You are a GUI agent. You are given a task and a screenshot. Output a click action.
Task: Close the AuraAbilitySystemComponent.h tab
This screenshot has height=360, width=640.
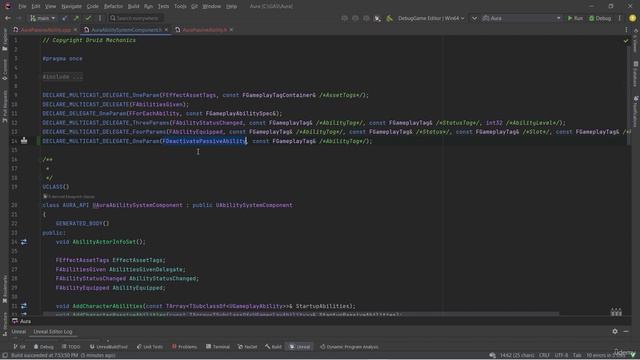tap(166, 30)
